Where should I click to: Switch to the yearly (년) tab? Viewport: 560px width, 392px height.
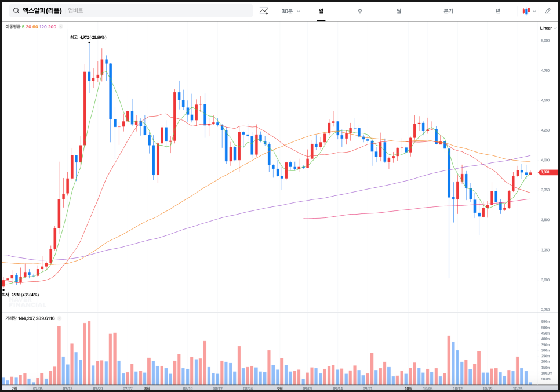click(x=497, y=11)
